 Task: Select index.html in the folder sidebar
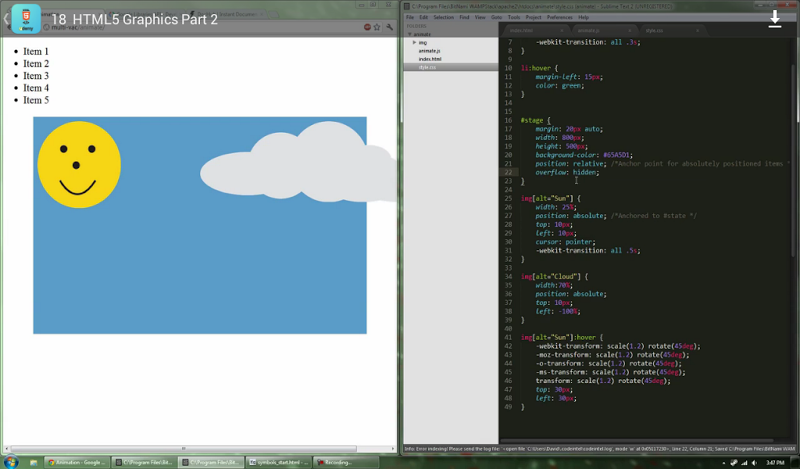click(x=428, y=59)
